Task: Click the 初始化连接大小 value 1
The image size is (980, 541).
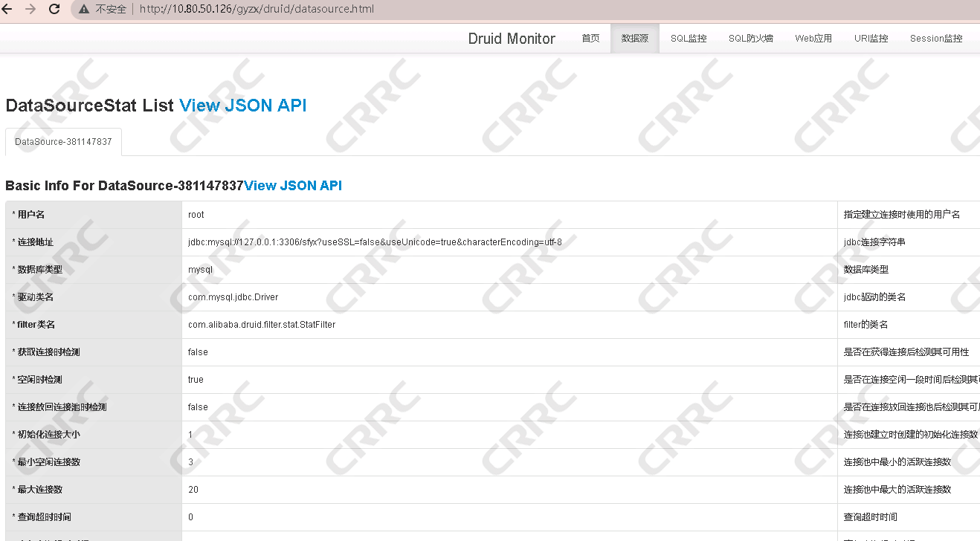Action: [x=190, y=435]
